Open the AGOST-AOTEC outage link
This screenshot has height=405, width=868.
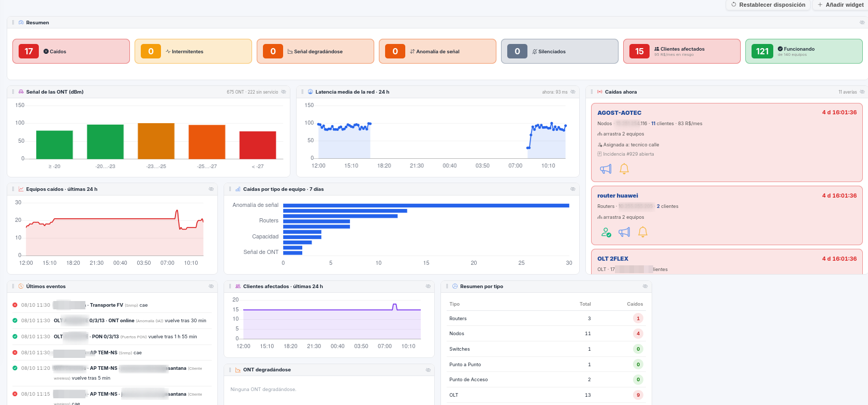[619, 113]
